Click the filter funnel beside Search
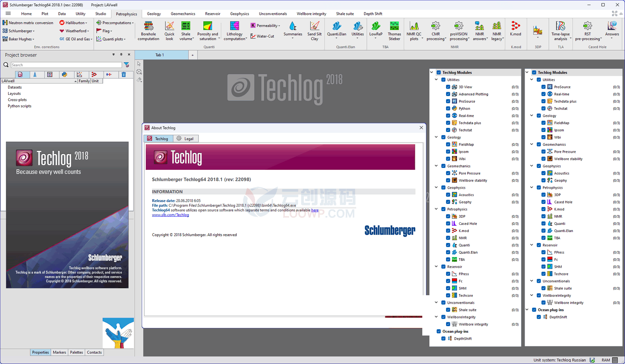The height and width of the screenshot is (364, 625). pos(127,65)
